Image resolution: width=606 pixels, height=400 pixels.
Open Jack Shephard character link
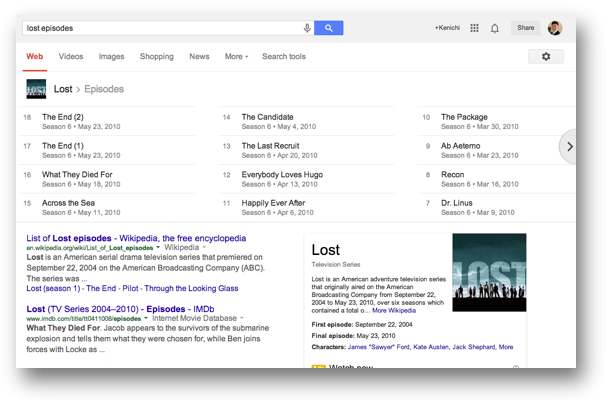(x=474, y=347)
